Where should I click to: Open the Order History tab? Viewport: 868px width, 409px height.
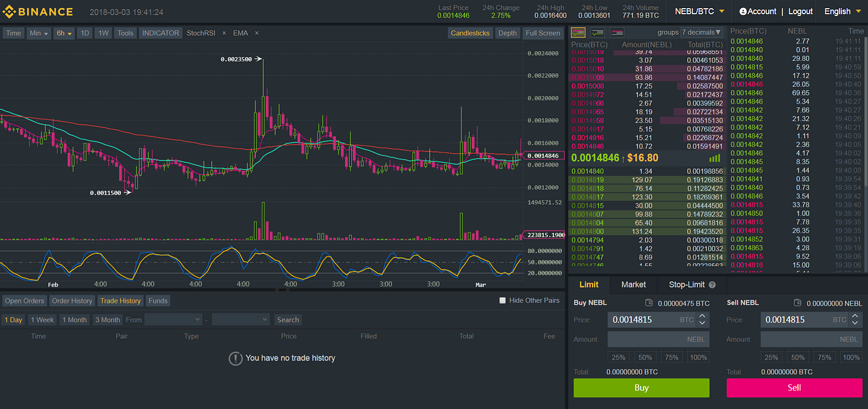tap(72, 300)
